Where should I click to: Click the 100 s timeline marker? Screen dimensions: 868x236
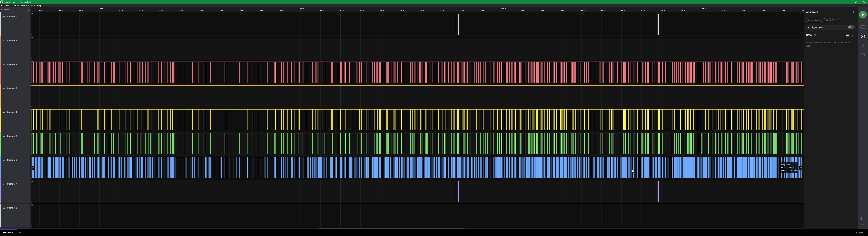[503, 9]
